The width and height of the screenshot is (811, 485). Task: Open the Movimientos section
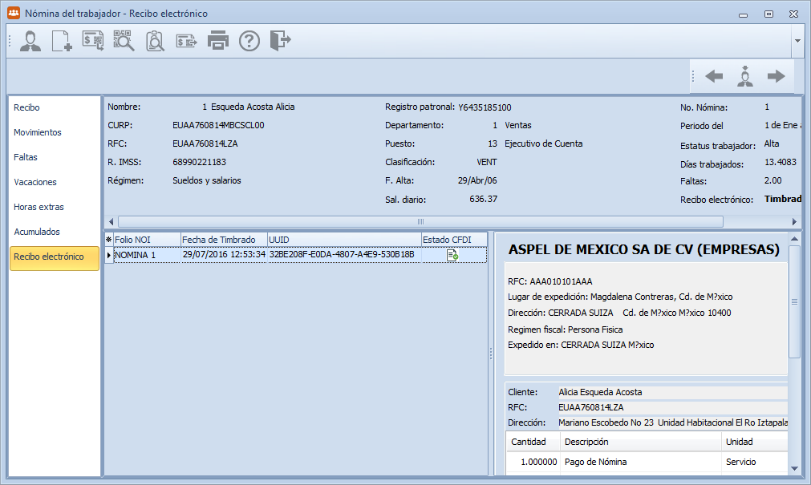tap(37, 132)
